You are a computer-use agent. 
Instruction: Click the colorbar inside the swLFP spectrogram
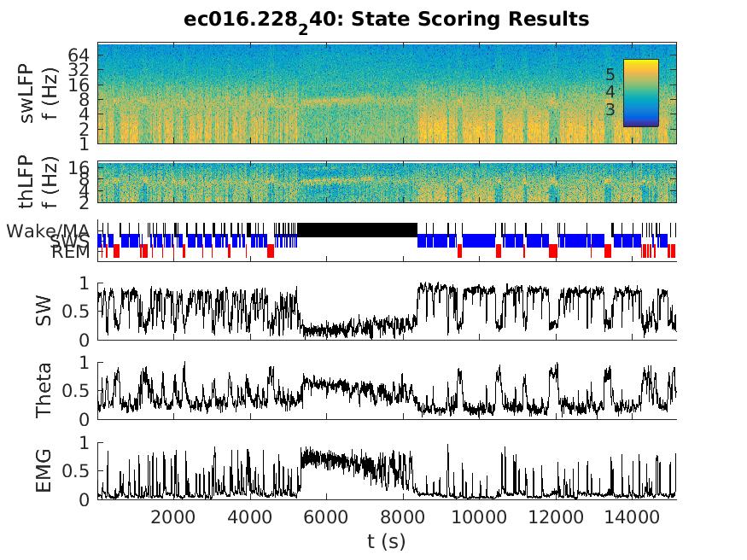(640, 92)
